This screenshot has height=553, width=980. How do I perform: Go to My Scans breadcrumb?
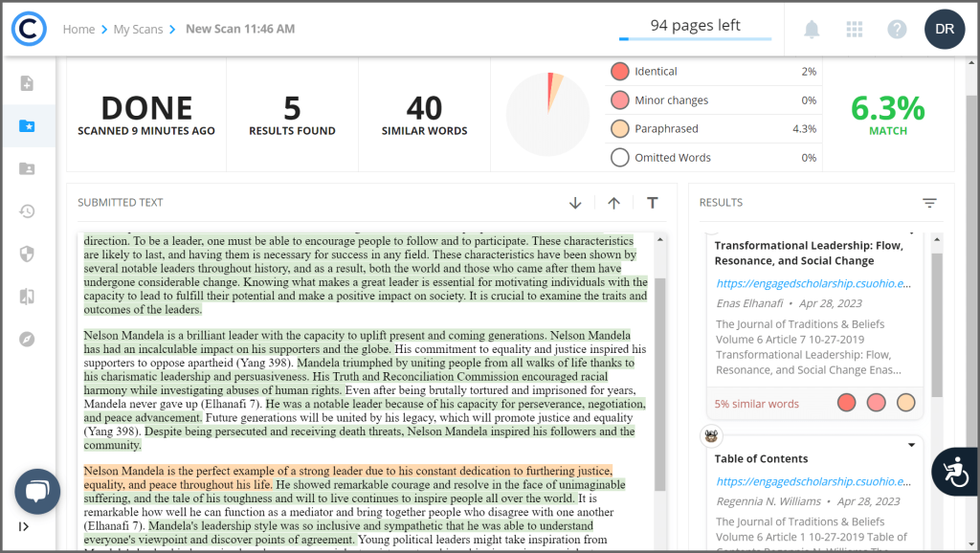138,30
